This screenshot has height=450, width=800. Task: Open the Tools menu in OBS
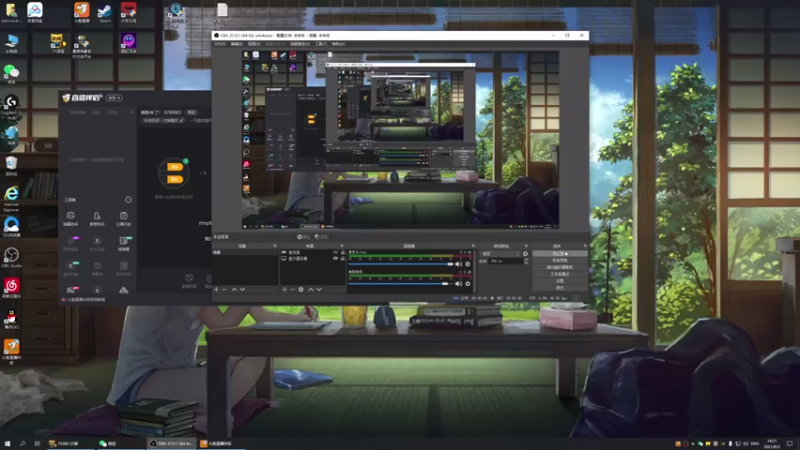click(321, 44)
